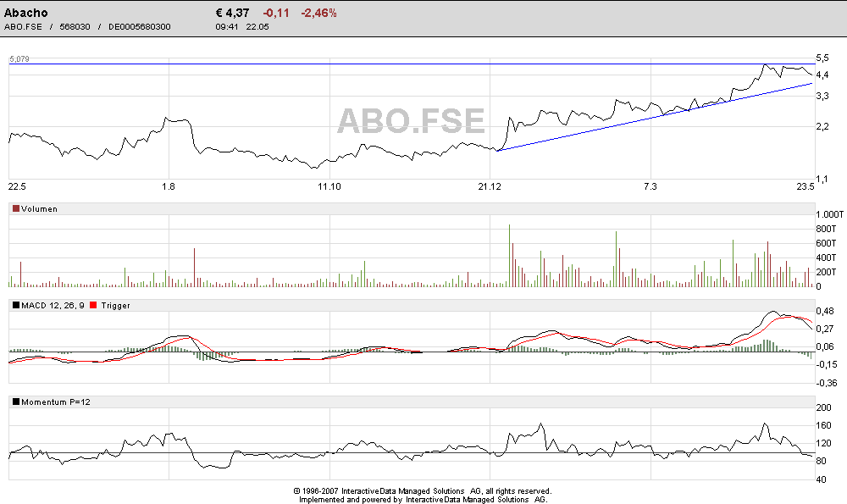847x504 pixels.
Task: Click the red Volumen legend square
Action: click(x=15, y=208)
